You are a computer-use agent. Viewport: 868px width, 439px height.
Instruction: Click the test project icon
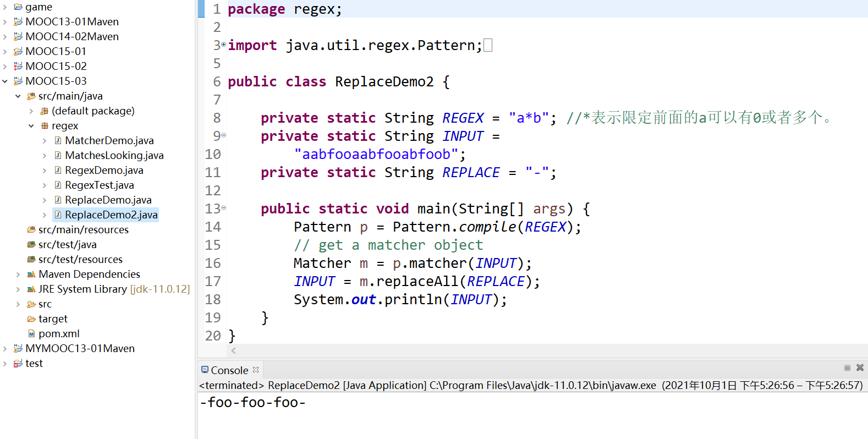[x=18, y=364]
